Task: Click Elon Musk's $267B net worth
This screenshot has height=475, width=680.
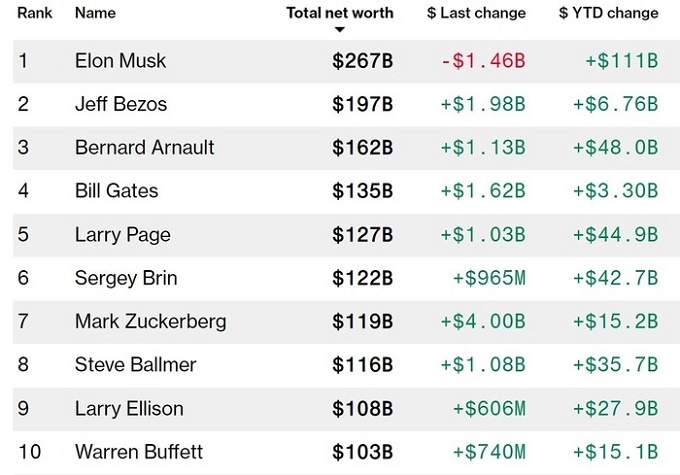Action: coord(362,61)
